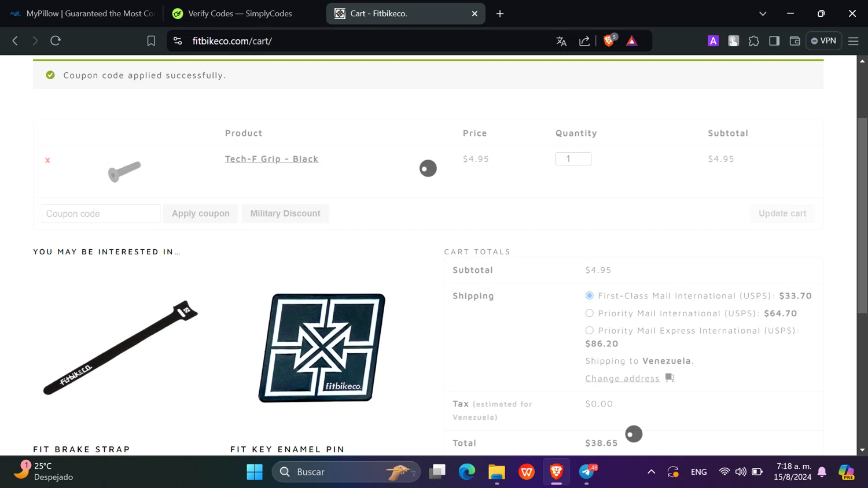Bookmark this page
The image size is (868, 488).
click(x=151, y=41)
